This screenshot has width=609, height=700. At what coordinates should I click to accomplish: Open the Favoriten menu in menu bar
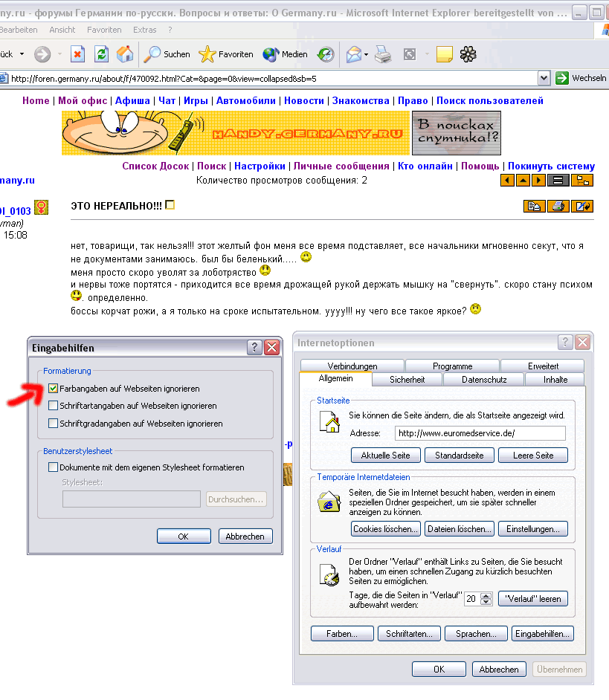pyautogui.click(x=104, y=30)
